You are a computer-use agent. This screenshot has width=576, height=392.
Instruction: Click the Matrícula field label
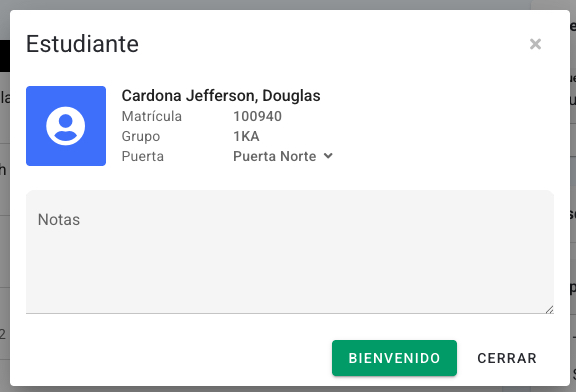(152, 116)
